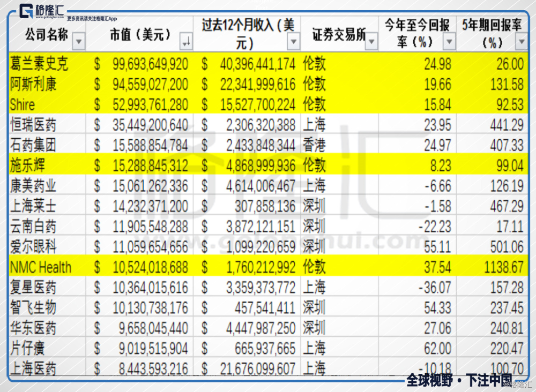Select the 5-year return value 1138.67
This screenshot has width=536, height=392.
(x=504, y=267)
